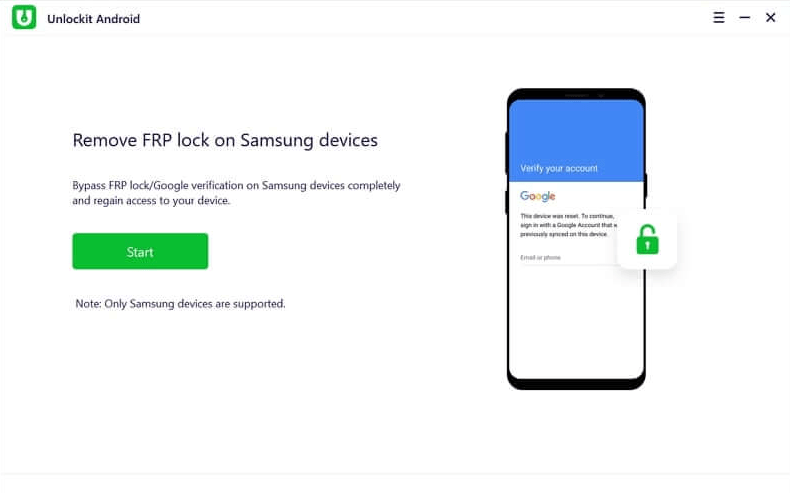
Task: Click the 'Bypass FRP lock/Google verification' description text
Action: pos(236,193)
